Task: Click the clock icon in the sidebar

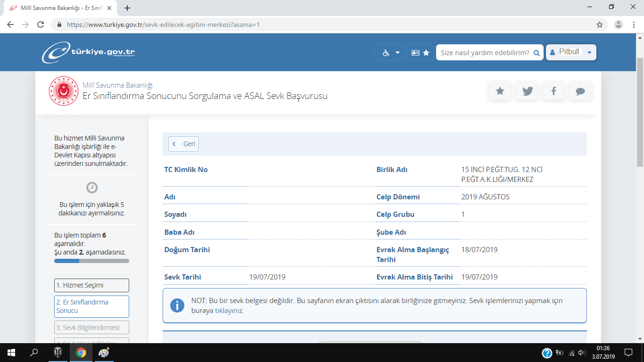Action: coord(92,188)
